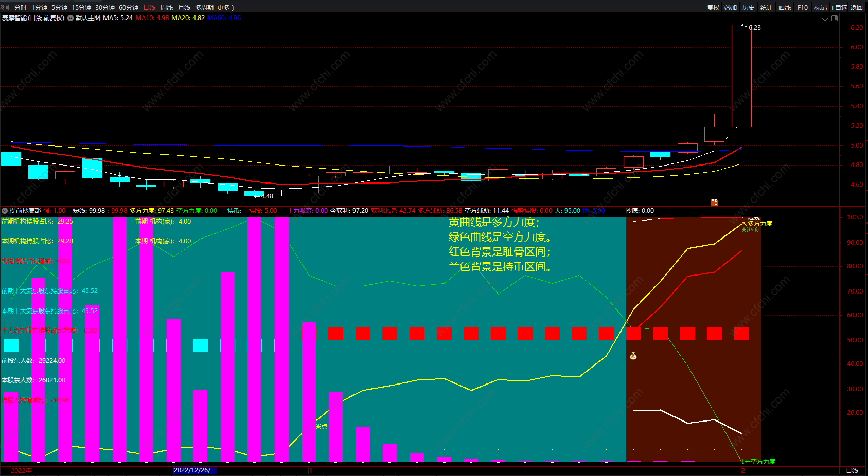
Task: Click the 复权 button
Action: tap(713, 8)
